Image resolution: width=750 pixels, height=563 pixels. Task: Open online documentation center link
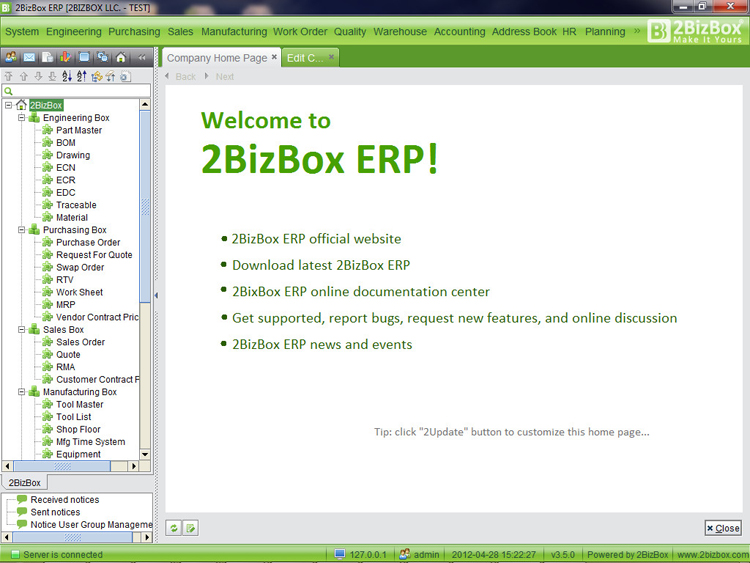(x=361, y=291)
